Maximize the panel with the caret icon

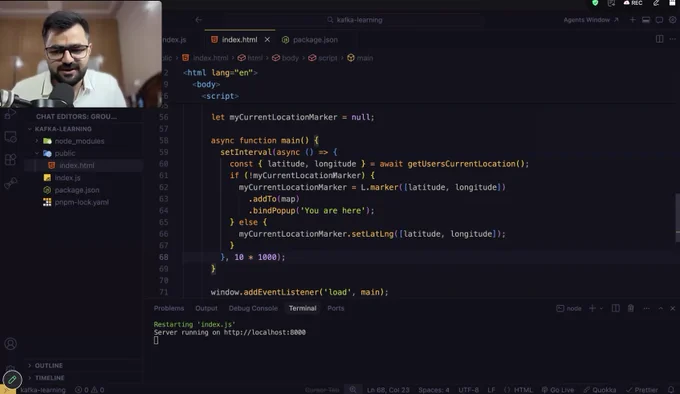coord(660,308)
